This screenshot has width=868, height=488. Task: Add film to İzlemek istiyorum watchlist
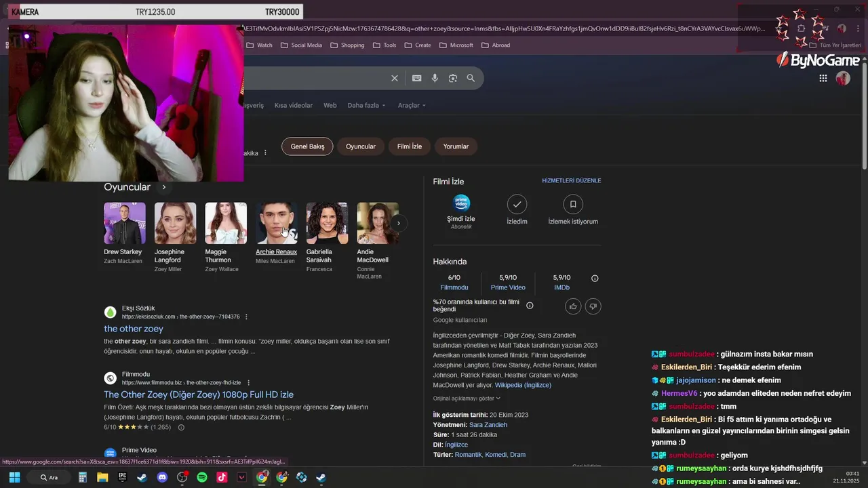pos(573,204)
